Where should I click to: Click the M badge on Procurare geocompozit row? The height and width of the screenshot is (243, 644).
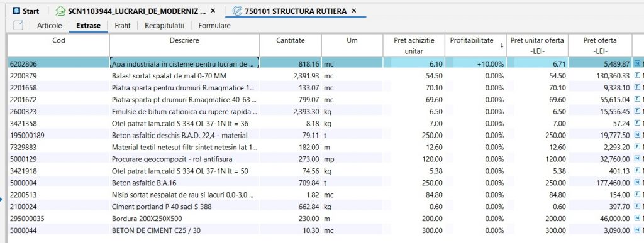pyautogui.click(x=638, y=159)
